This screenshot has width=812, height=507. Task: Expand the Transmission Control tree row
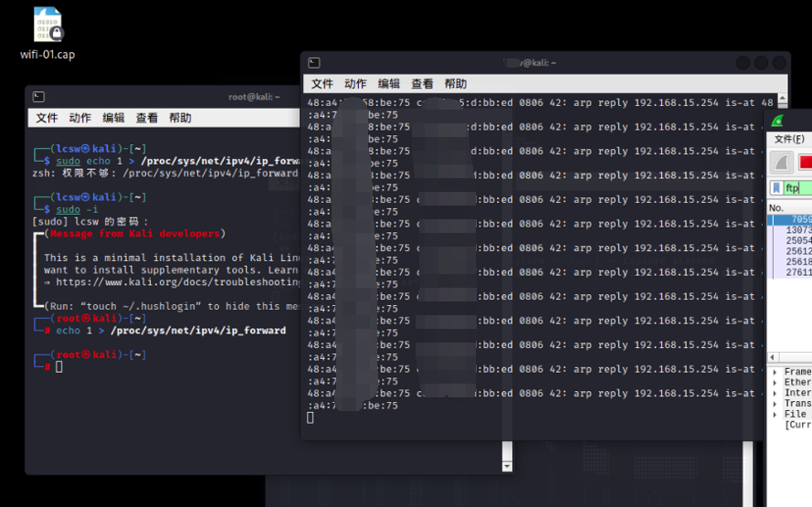click(x=775, y=404)
